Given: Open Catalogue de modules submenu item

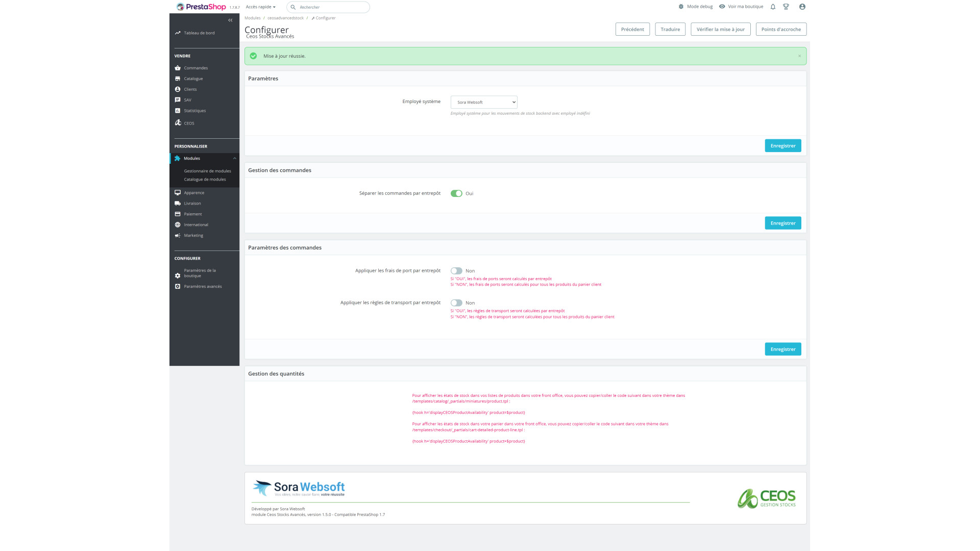Looking at the screenshot, I should [205, 180].
